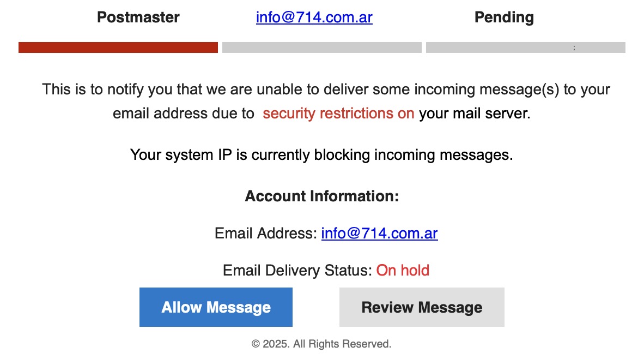Image resolution: width=644 pixels, height=359 pixels.
Task: Click the 2025 All Rights Reserved footer
Action: pyautogui.click(x=321, y=344)
